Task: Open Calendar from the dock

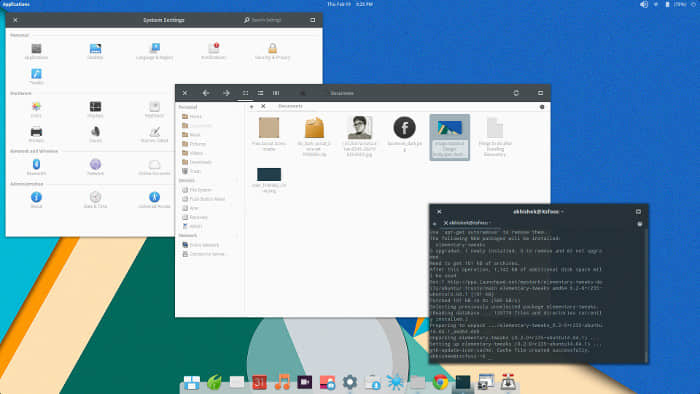Action: coord(259,383)
